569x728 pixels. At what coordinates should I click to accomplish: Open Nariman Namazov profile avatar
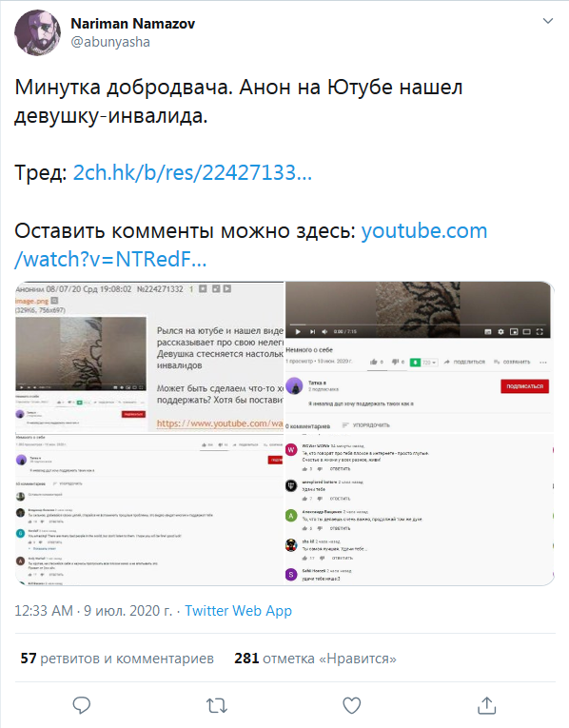tap(38, 33)
